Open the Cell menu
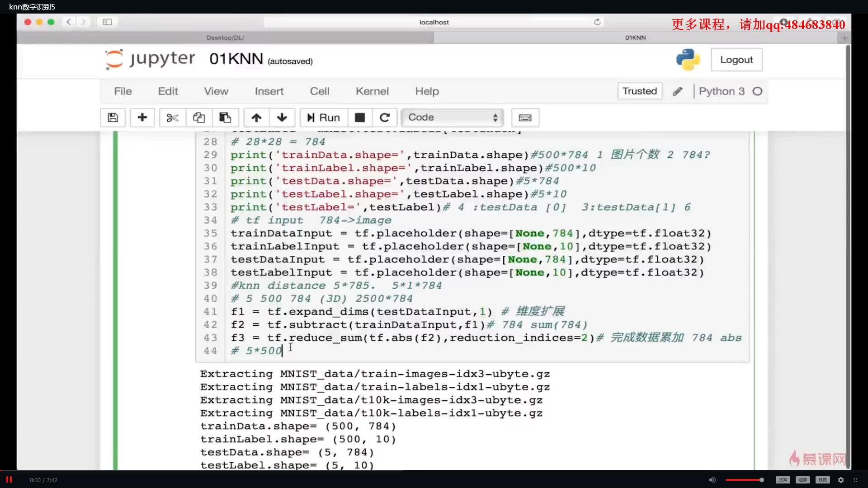868x488 pixels. point(320,91)
